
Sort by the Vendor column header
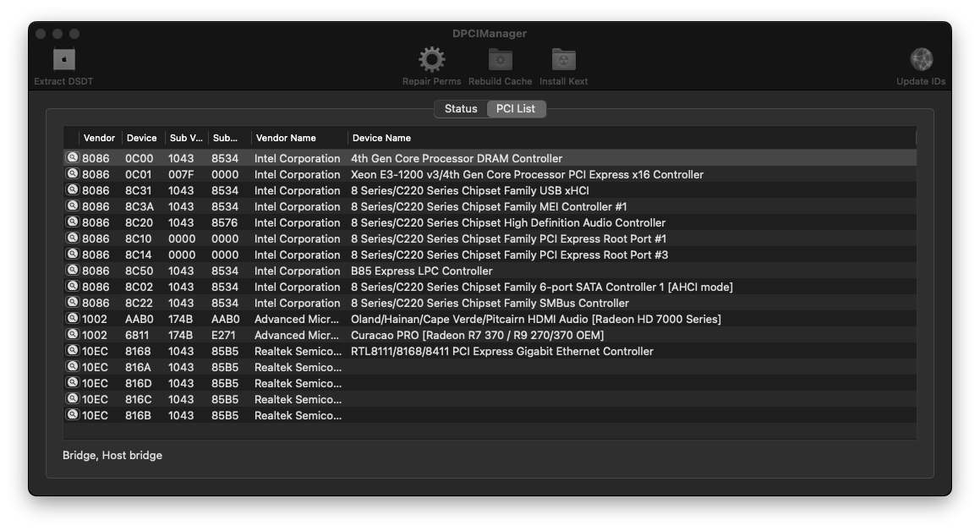(100, 138)
